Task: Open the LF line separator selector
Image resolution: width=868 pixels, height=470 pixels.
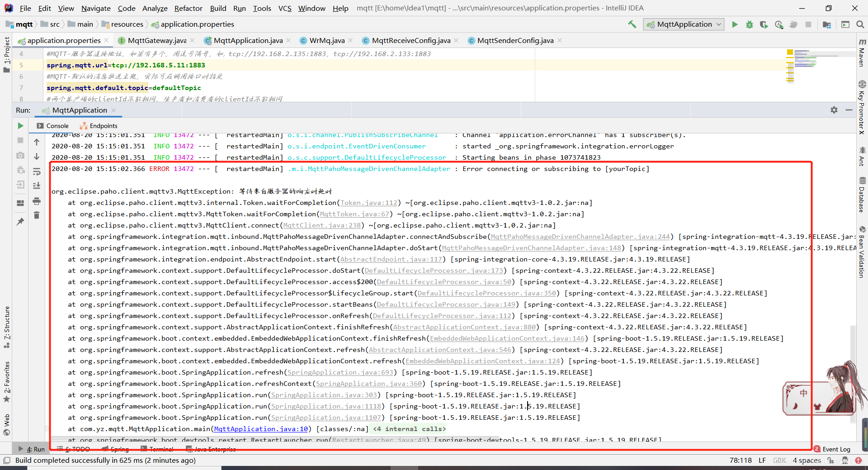Action: [762, 461]
